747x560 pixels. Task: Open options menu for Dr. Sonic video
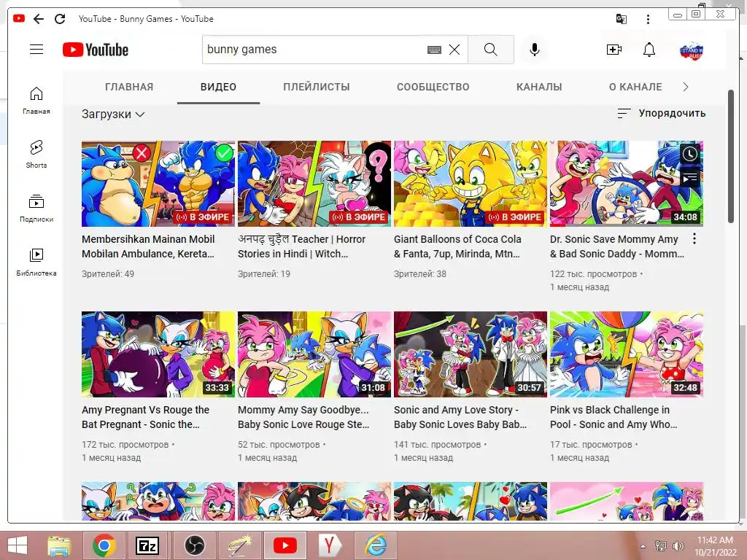pyautogui.click(x=694, y=238)
